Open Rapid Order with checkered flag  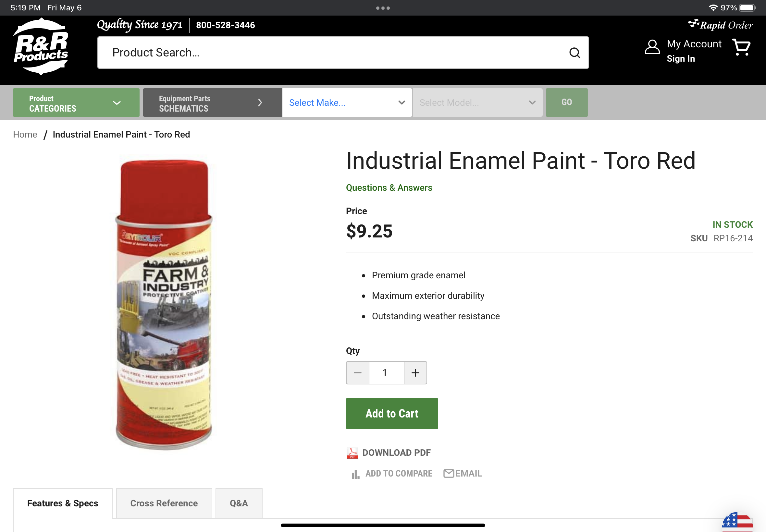point(720,25)
